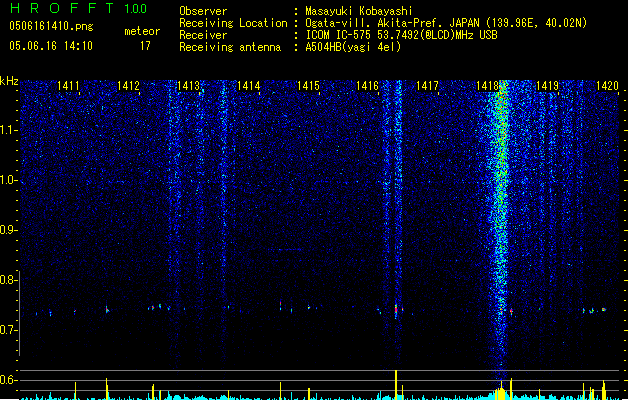Click the kHz axis unit label

point(9,81)
